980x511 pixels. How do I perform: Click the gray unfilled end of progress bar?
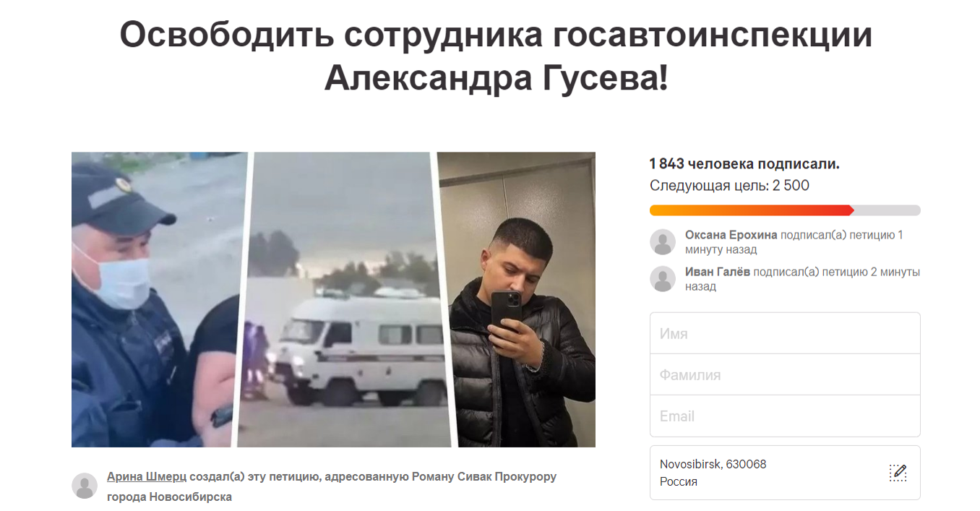click(x=887, y=210)
